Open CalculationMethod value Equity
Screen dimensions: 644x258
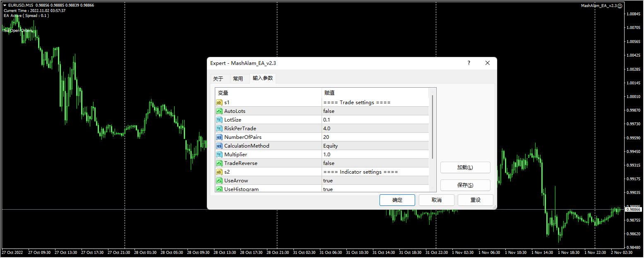pyautogui.click(x=375, y=146)
